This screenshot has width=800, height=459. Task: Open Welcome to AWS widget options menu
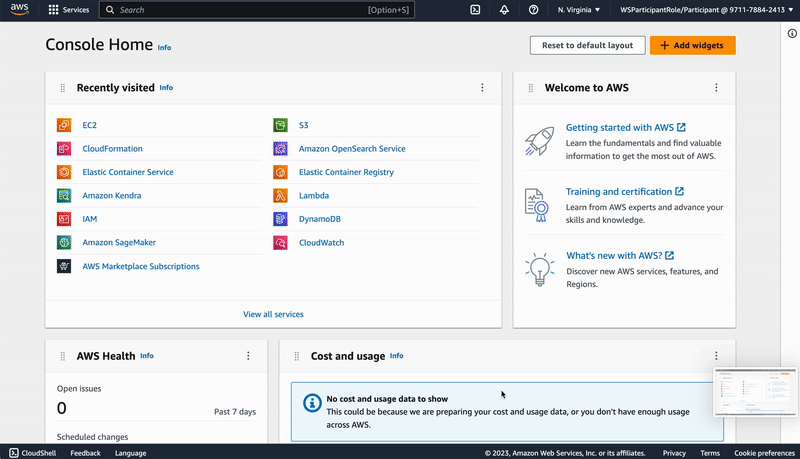coord(716,88)
